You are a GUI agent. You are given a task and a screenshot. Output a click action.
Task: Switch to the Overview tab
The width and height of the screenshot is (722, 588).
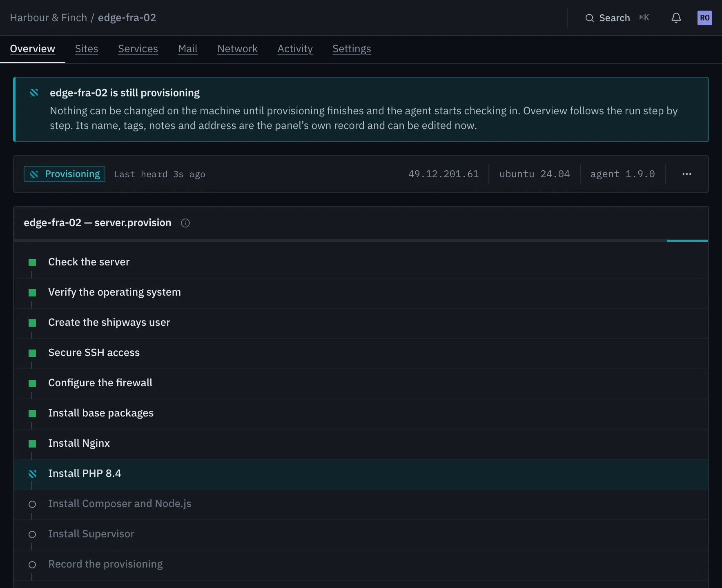[x=33, y=49]
